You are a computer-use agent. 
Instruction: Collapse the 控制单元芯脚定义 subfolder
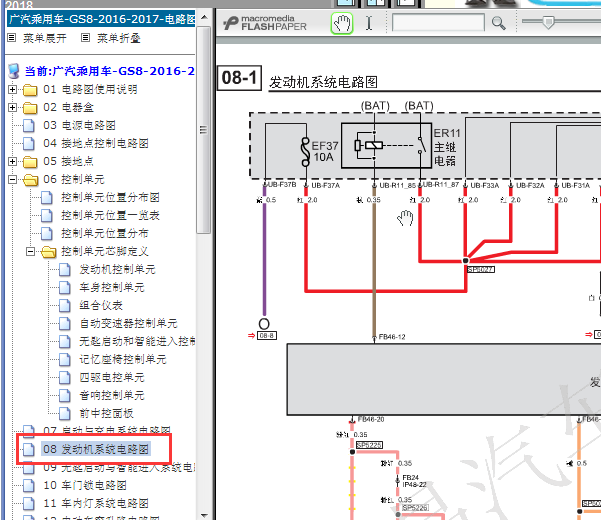pos(30,251)
